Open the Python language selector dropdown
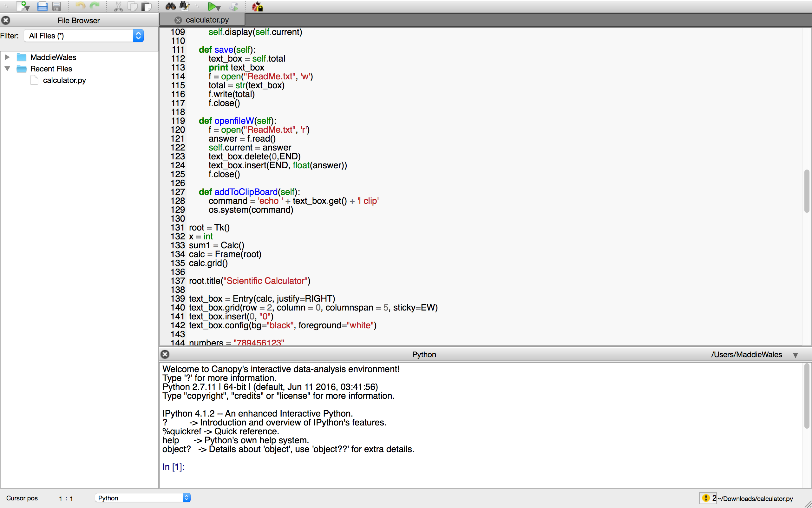The width and height of the screenshot is (812, 508). [143, 498]
